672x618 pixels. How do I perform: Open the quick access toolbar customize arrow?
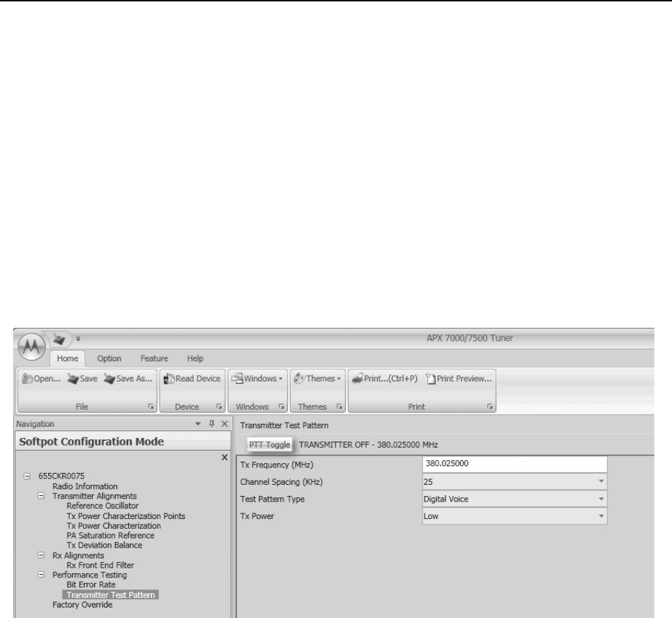click(x=78, y=339)
